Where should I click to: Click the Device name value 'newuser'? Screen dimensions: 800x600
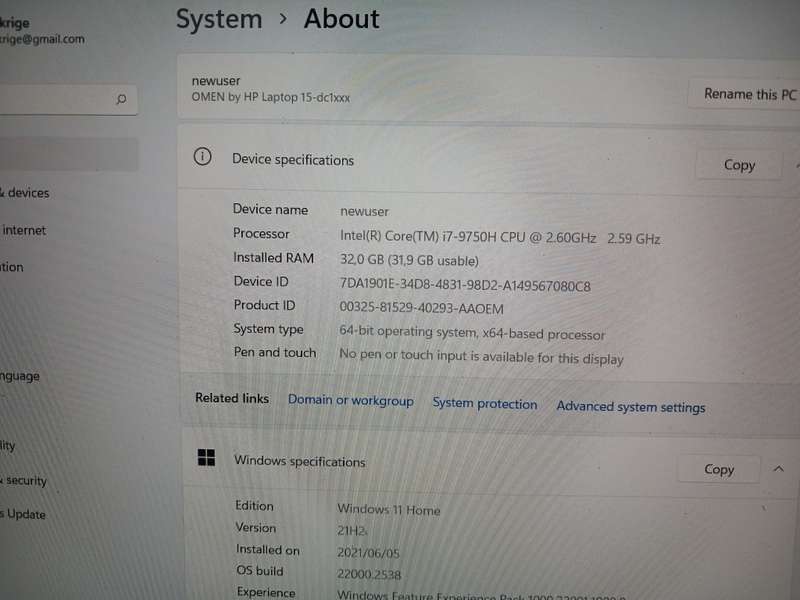(364, 211)
